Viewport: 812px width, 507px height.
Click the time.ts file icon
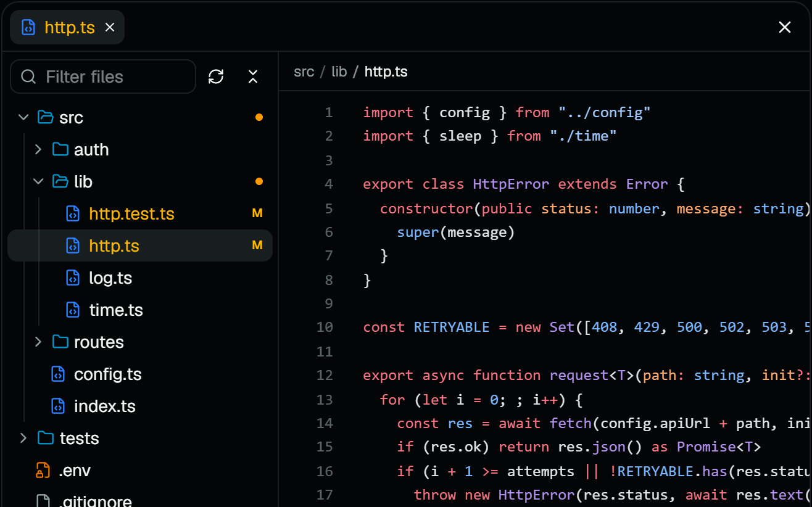(73, 310)
